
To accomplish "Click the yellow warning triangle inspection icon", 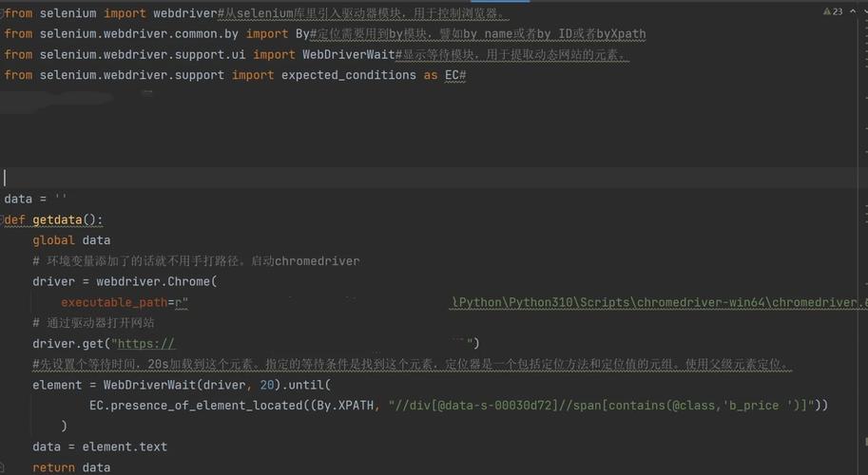I will (825, 12).
